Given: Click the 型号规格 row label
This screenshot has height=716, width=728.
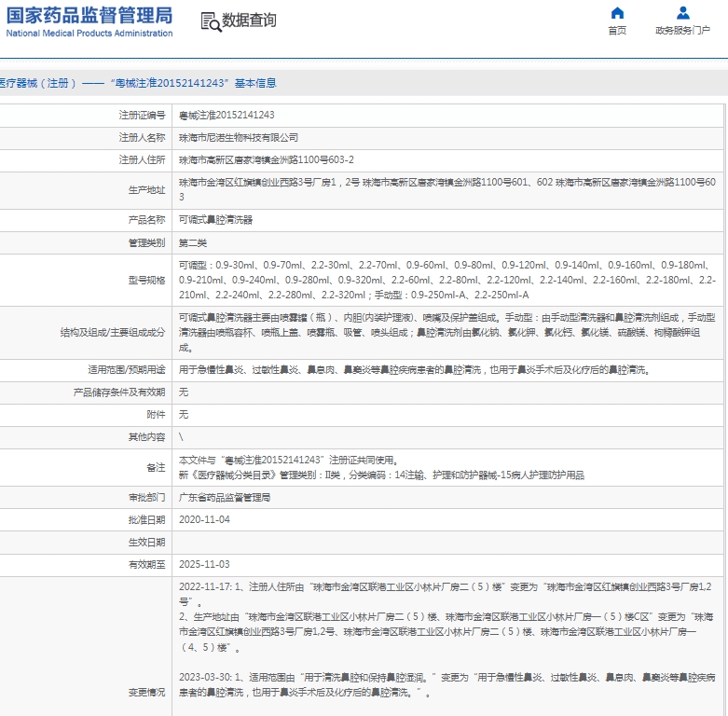Looking at the screenshot, I should tap(146, 280).
